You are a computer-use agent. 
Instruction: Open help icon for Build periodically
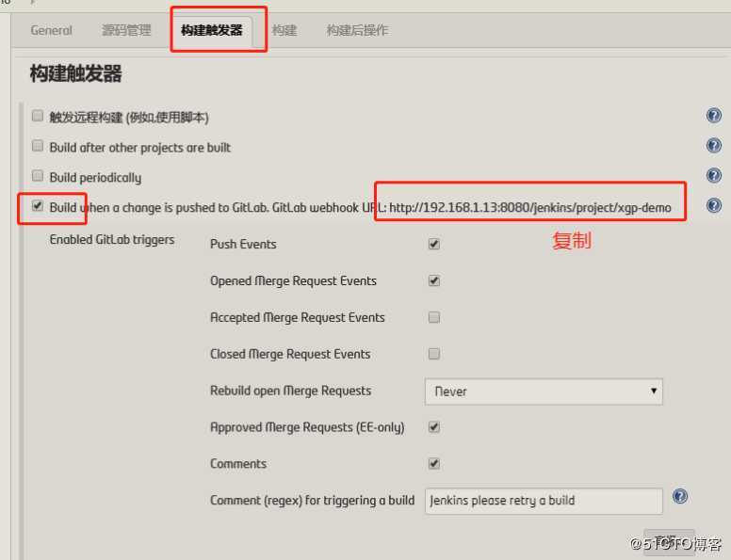(x=714, y=176)
